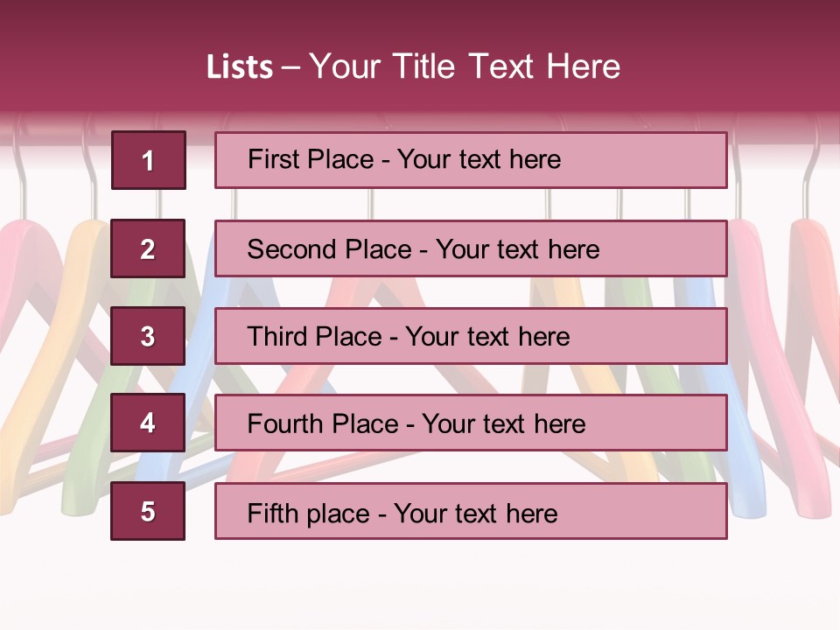Click the number 5 box

pos(148,511)
